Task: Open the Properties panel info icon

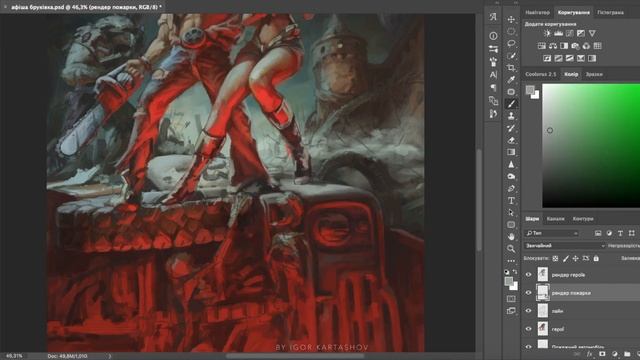Action: [493, 36]
